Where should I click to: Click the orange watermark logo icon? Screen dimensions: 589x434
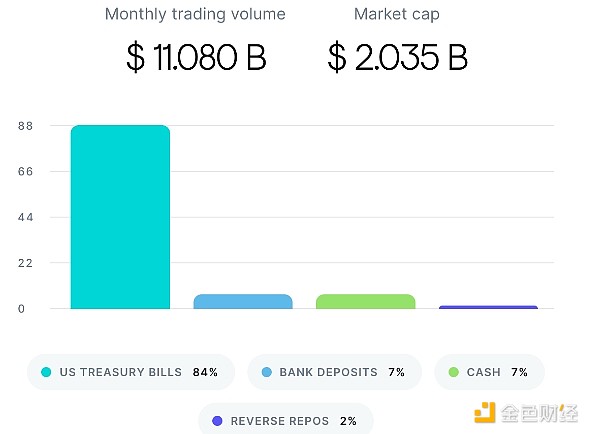[x=485, y=412]
